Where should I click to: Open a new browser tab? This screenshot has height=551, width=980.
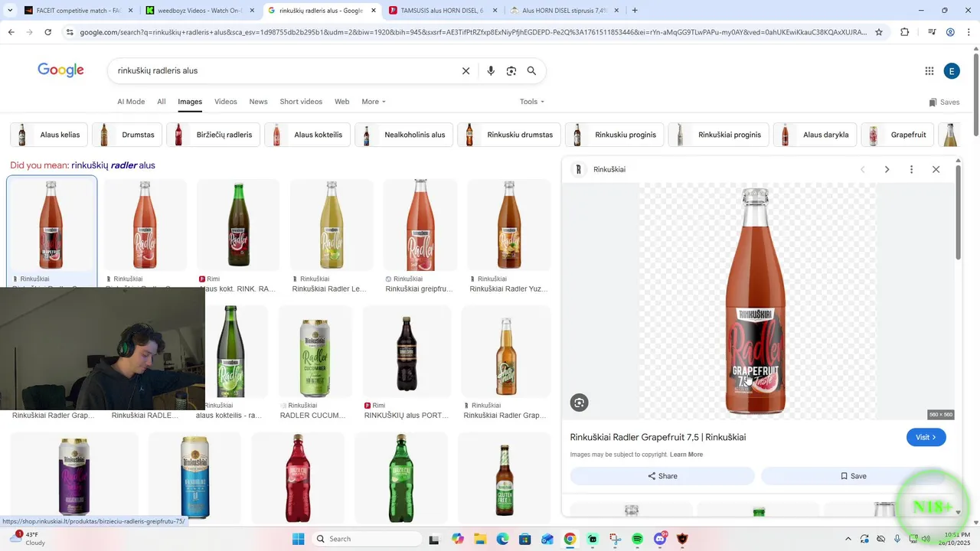click(x=635, y=11)
